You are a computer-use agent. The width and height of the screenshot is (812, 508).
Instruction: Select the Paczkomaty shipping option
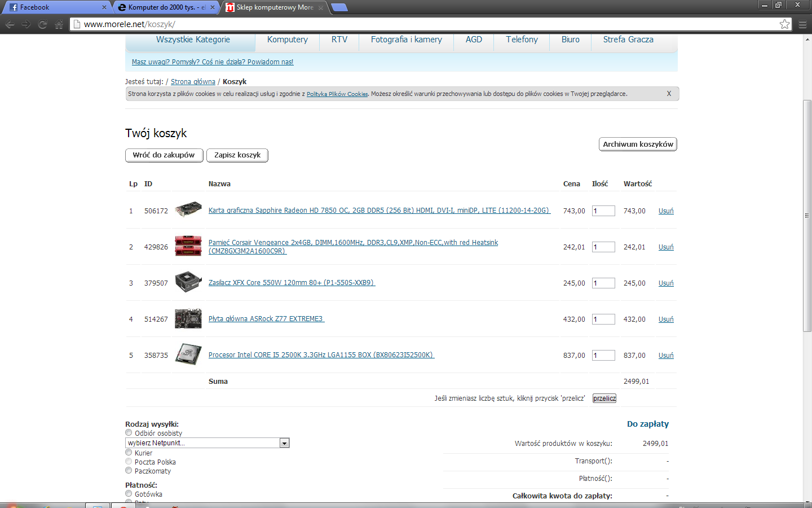pyautogui.click(x=129, y=471)
